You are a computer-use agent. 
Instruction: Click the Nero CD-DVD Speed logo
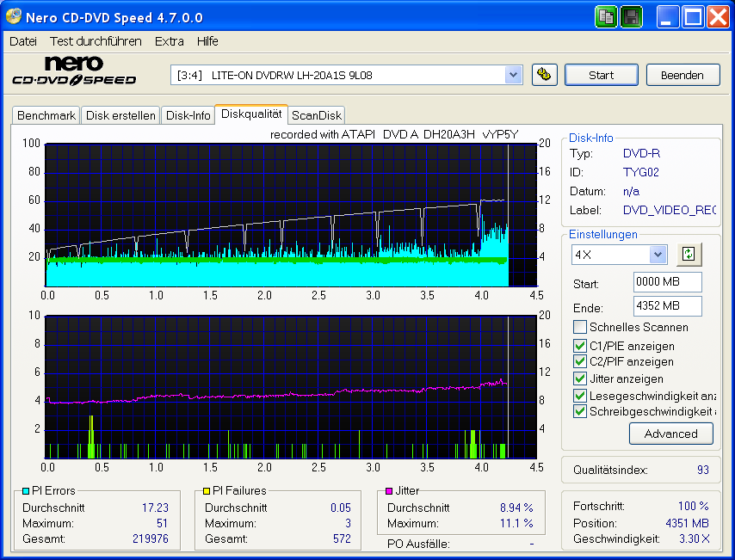pyautogui.click(x=74, y=70)
